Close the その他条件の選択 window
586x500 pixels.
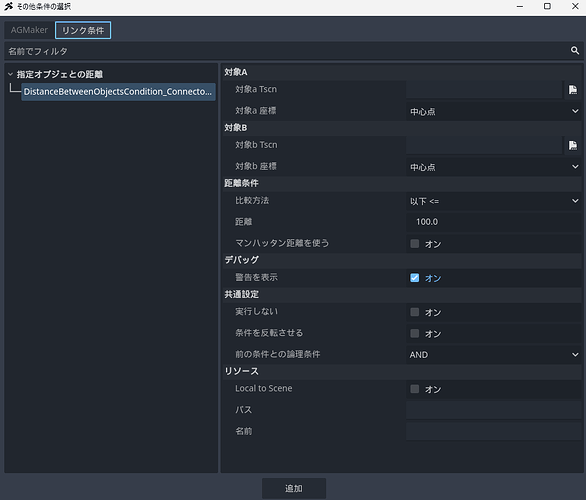pos(575,6)
